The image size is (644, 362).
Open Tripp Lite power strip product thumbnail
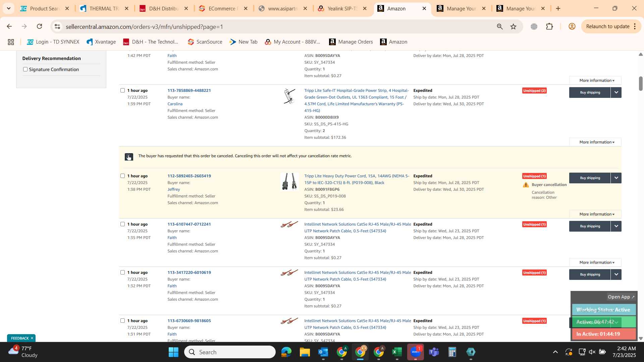(x=289, y=96)
